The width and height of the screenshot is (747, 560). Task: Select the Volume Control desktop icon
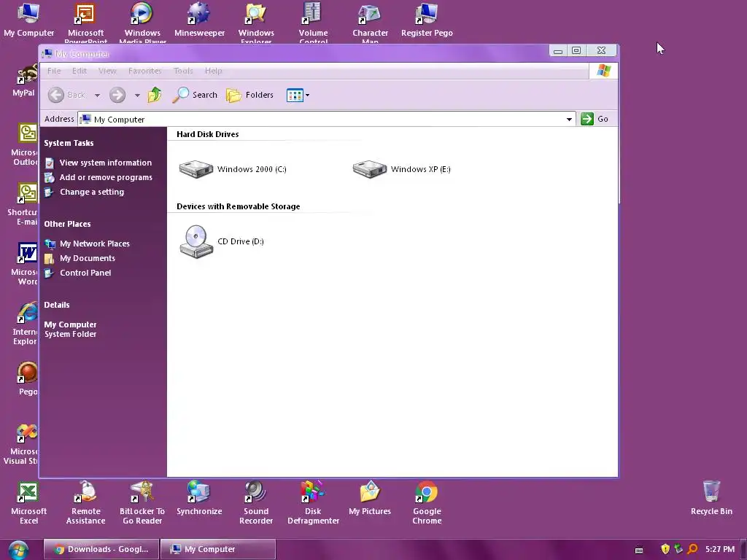[313, 22]
